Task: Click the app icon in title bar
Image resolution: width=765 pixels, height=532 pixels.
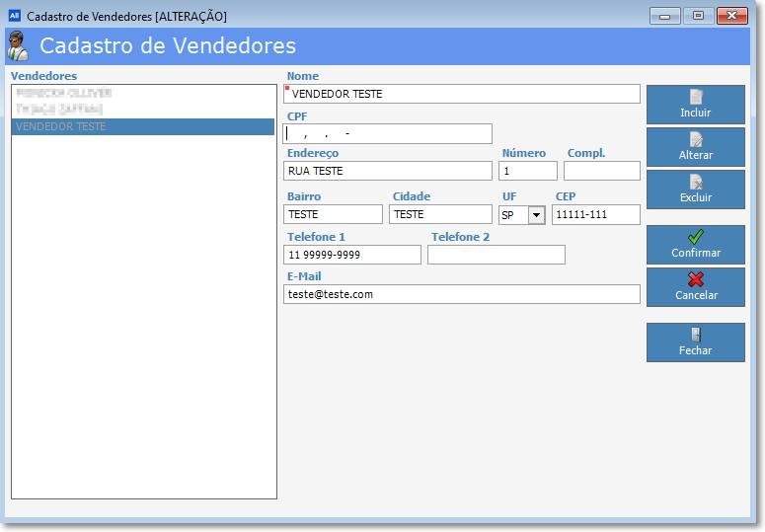Action: pos(14,16)
